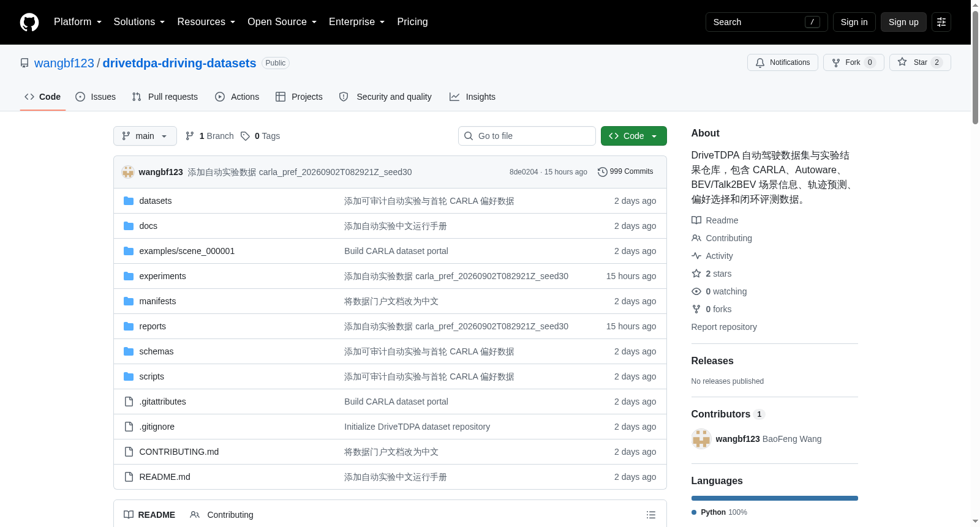This screenshot has width=980, height=527.
Task: Fork the repository using Fork button
Action: (x=853, y=62)
